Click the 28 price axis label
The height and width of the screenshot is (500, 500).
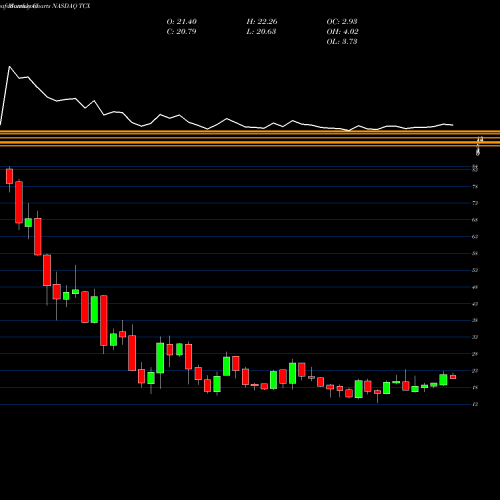coord(475,354)
